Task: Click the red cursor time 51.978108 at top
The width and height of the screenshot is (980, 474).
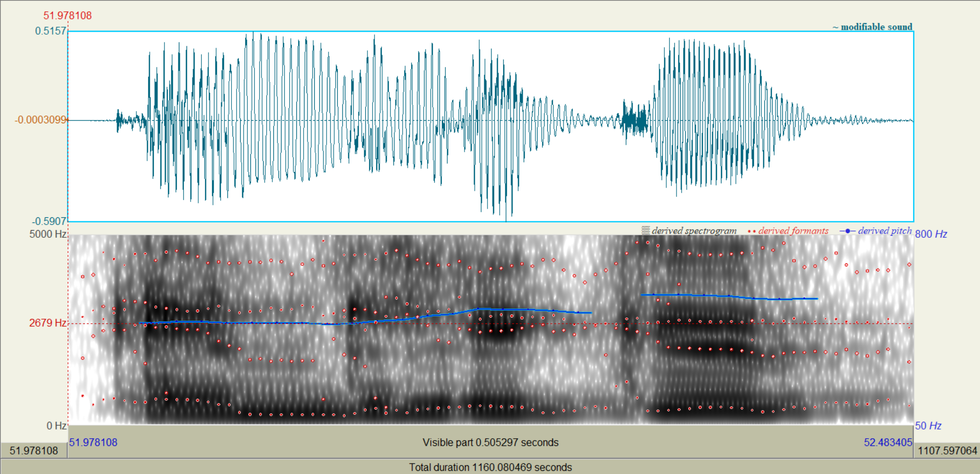Action: click(67, 15)
